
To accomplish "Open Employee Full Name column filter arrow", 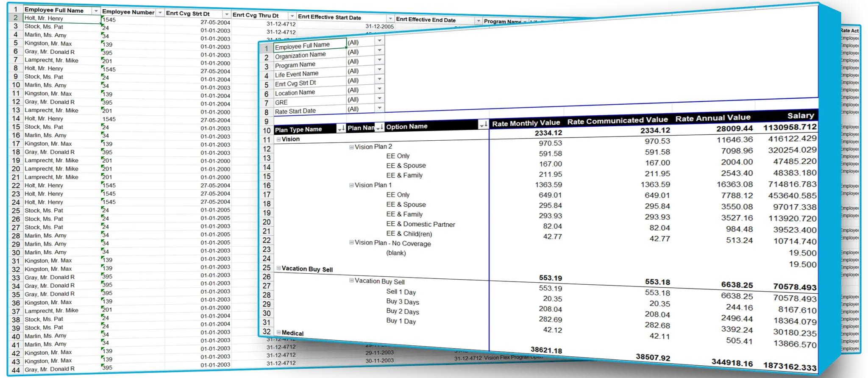I will click(96, 11).
